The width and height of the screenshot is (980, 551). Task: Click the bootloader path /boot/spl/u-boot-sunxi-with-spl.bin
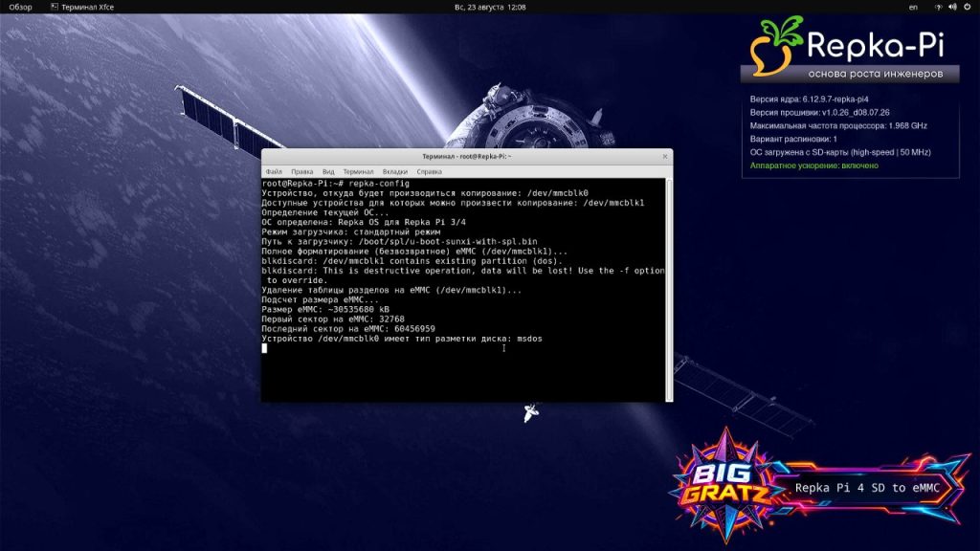click(448, 241)
